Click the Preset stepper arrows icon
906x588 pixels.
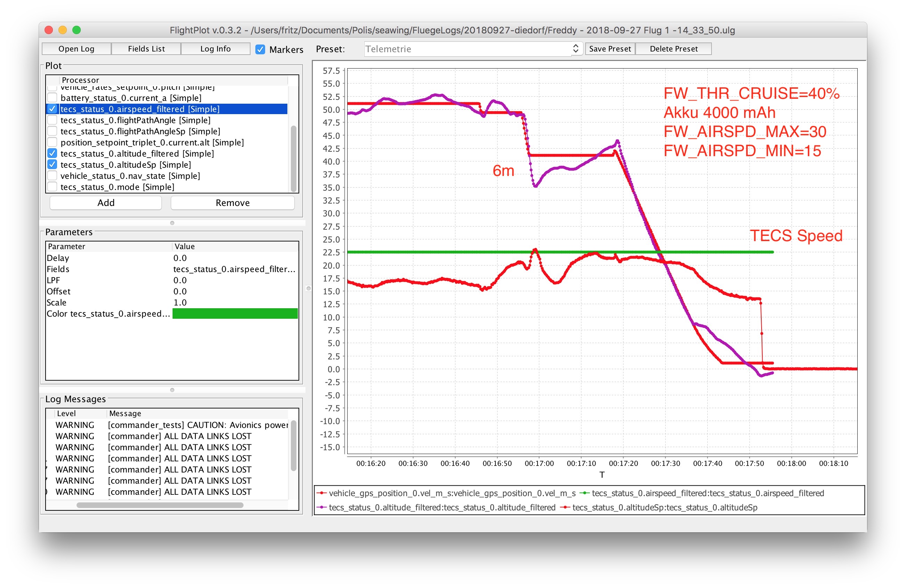click(x=575, y=49)
